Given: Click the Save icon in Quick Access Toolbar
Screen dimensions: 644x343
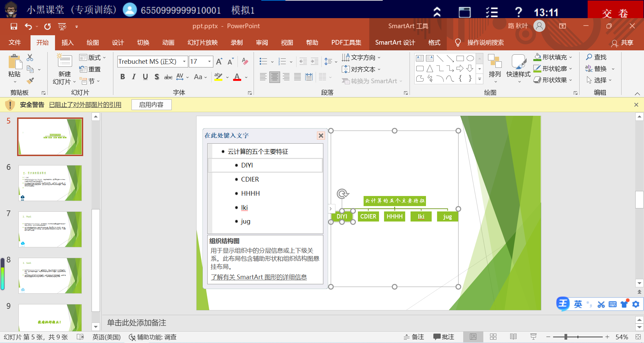Looking at the screenshot, I should [x=13, y=26].
